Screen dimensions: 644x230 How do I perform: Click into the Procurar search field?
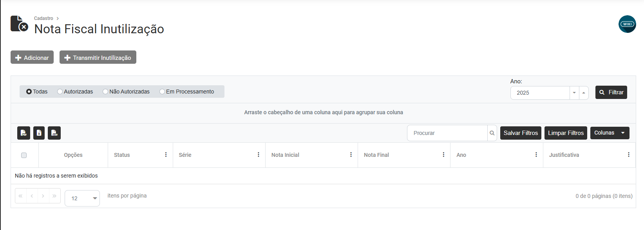(447, 133)
